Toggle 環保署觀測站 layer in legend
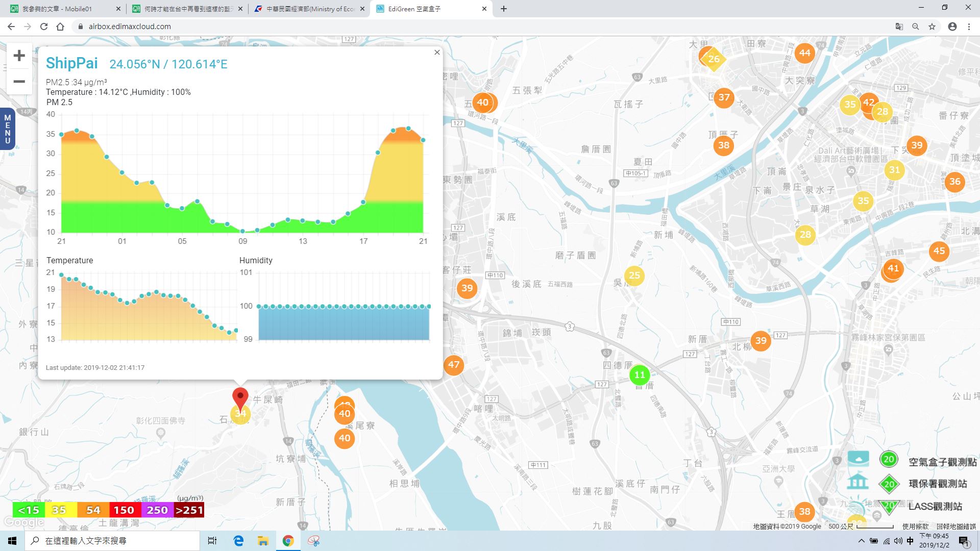The height and width of the screenshot is (551, 980). click(x=938, y=484)
